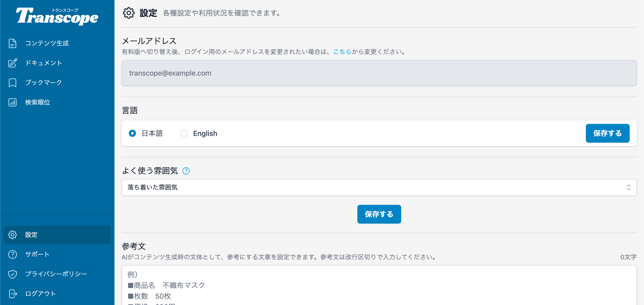Open help tooltip beside よく使う雰囲気
Screen dimensions: 644x305
[x=186, y=171]
